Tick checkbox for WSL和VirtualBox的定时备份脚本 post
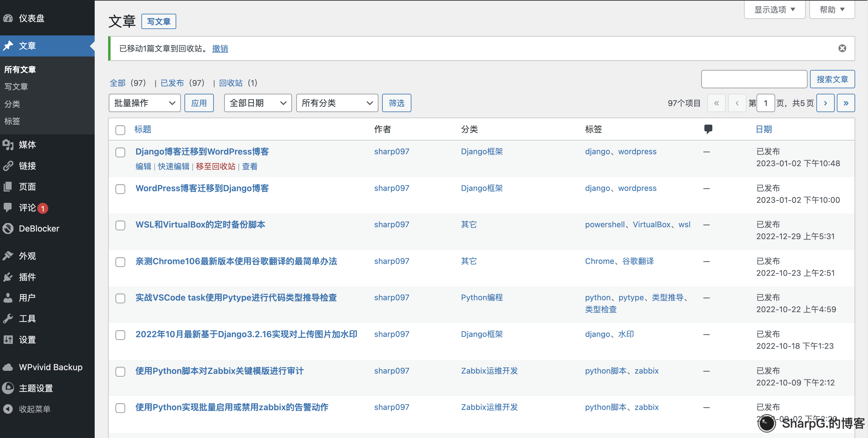This screenshot has height=438, width=868. pos(120,225)
